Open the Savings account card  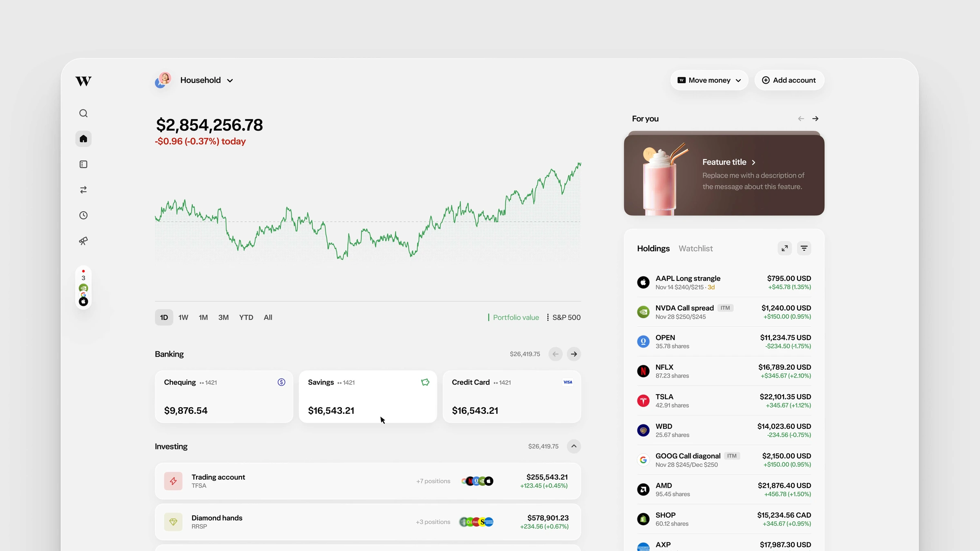pyautogui.click(x=368, y=397)
